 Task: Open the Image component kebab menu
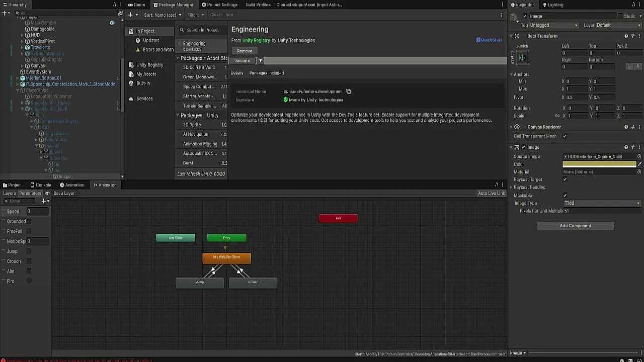639,147
